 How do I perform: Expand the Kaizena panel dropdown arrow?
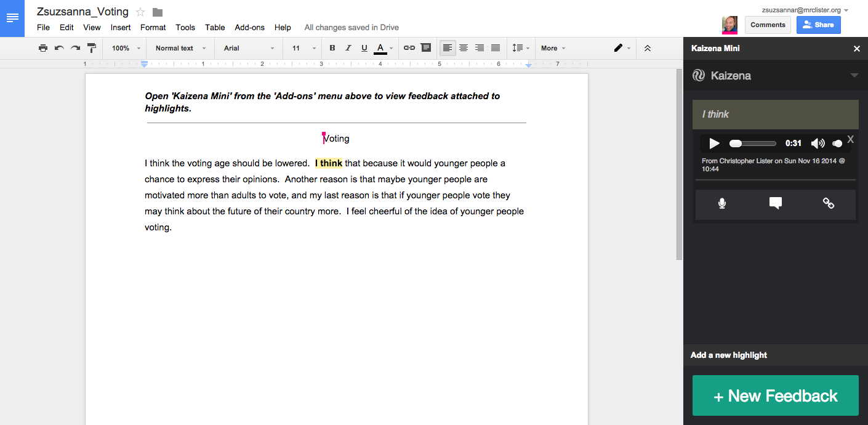[854, 76]
